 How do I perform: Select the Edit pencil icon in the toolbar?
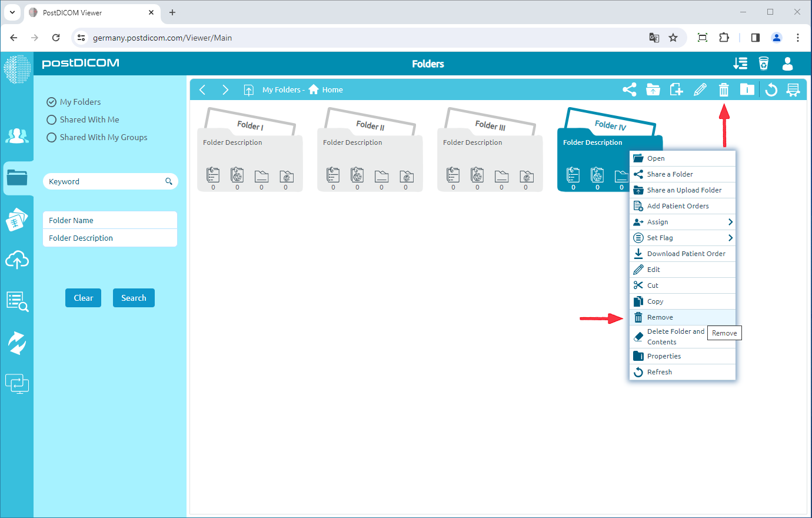pyautogui.click(x=700, y=89)
